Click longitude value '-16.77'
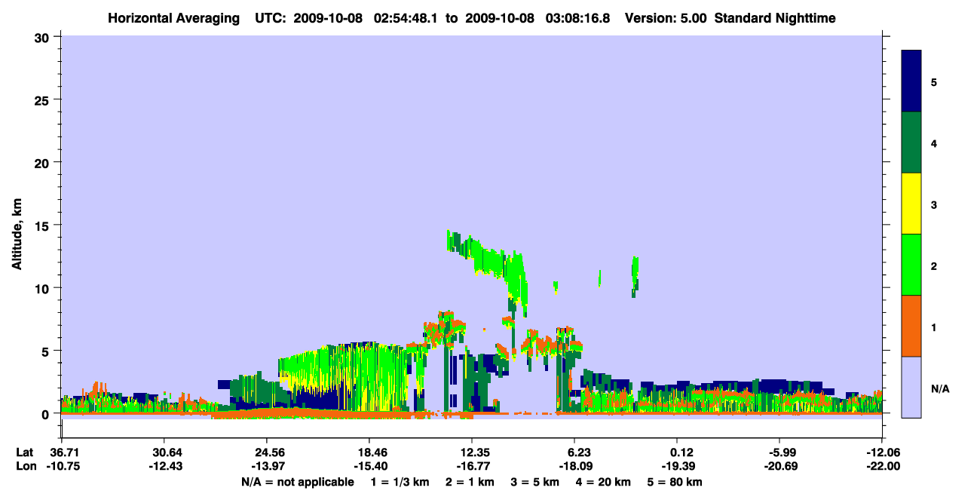The image size is (980, 503). (472, 466)
